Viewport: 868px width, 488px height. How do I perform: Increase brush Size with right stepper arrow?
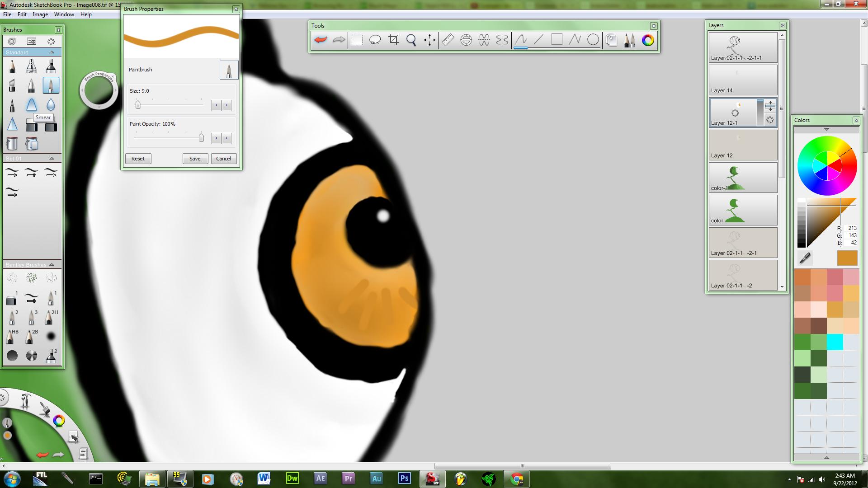[226, 105]
